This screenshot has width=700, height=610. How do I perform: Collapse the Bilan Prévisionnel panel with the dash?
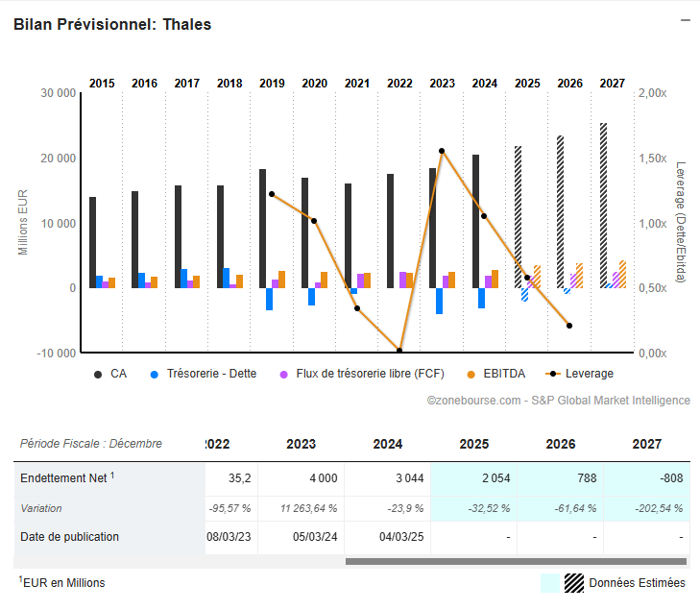click(686, 20)
